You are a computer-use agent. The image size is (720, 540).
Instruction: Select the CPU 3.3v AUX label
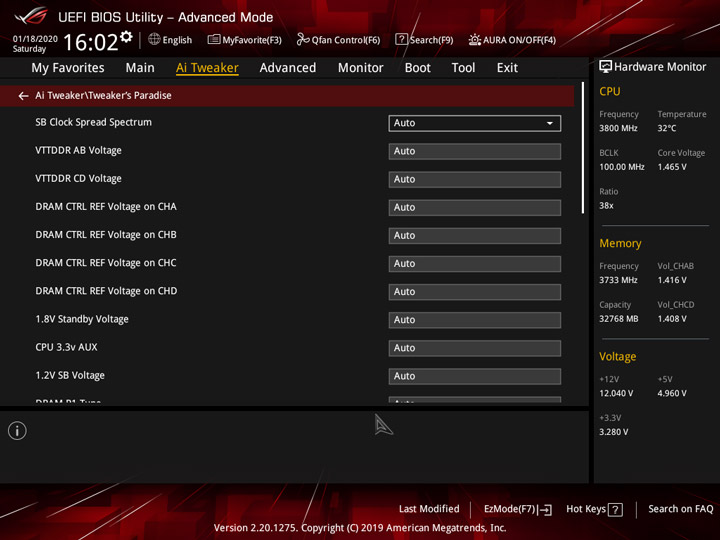pyautogui.click(x=66, y=347)
